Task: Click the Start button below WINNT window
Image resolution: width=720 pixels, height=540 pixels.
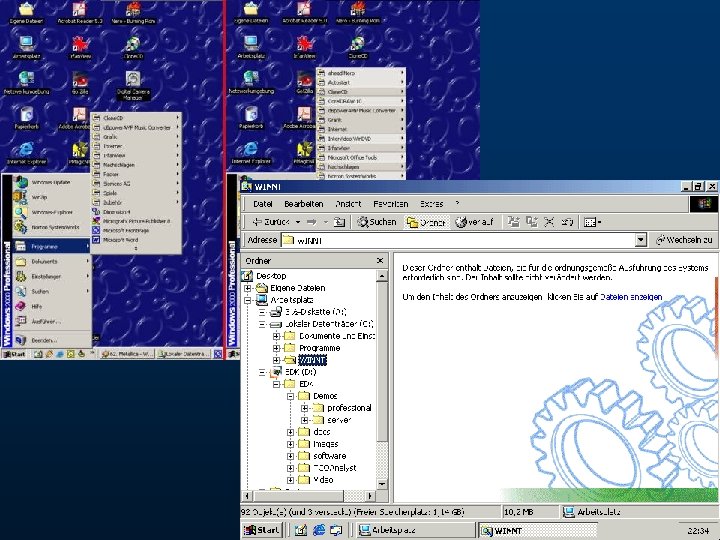Action: pyautogui.click(x=262, y=530)
